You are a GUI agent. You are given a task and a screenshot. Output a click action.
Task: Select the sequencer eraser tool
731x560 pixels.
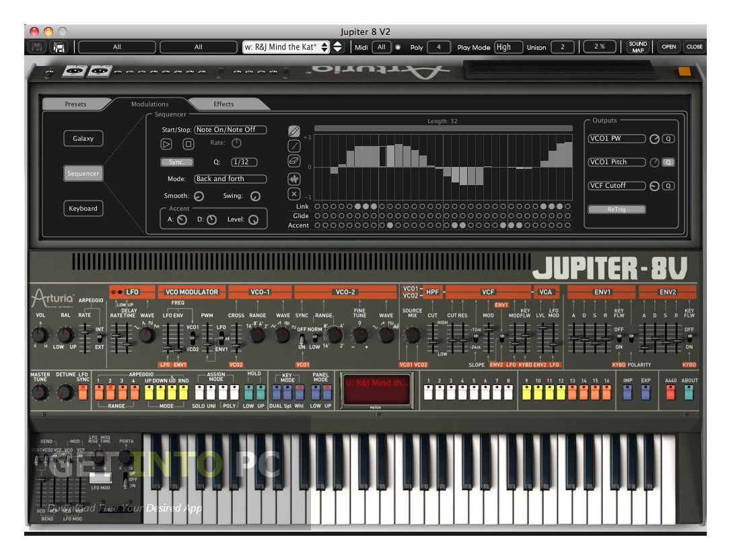293,162
